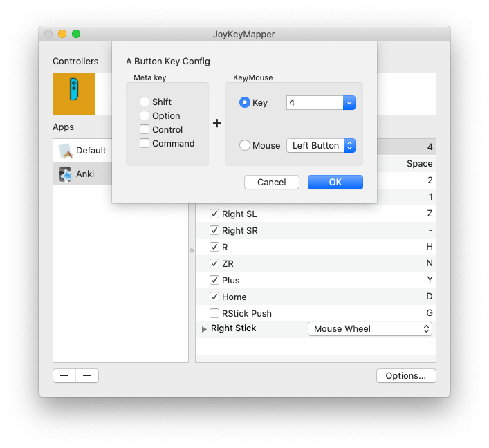
Task: Open the Left Button mouse dropdown
Action: (x=321, y=146)
